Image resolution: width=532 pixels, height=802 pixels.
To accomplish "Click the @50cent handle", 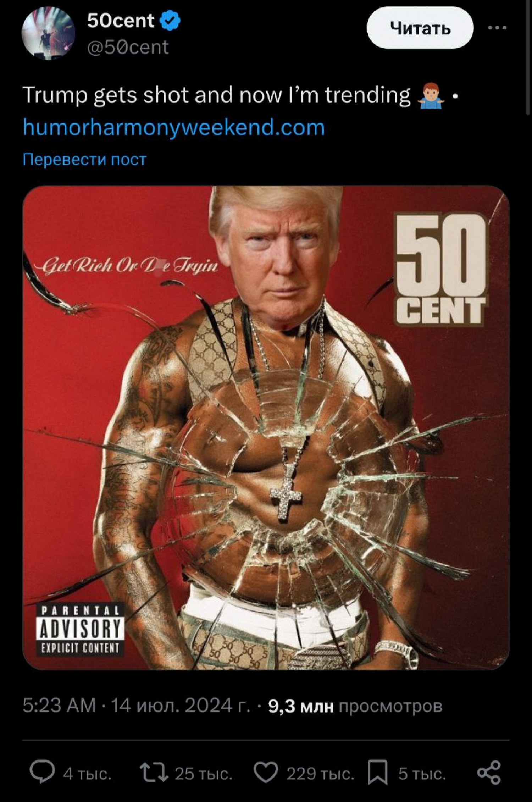I will coord(128,48).
